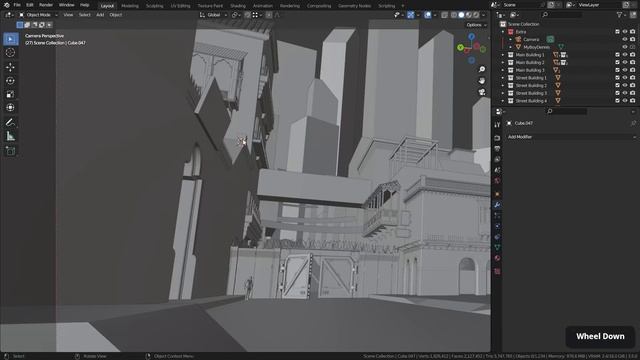Toggle the camera view icon in viewport
The height and width of the screenshot is (360, 640).
click(482, 92)
